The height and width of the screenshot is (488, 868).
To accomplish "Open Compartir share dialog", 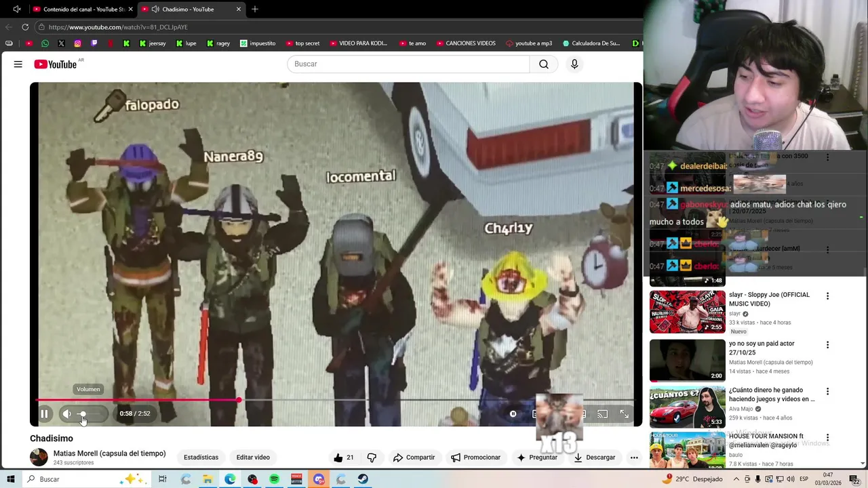I will tap(414, 457).
